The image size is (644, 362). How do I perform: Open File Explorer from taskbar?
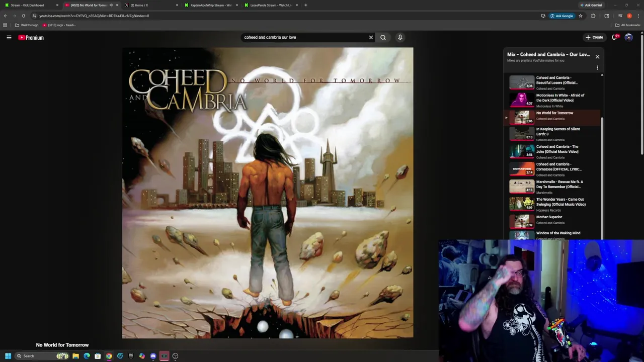(x=75, y=356)
